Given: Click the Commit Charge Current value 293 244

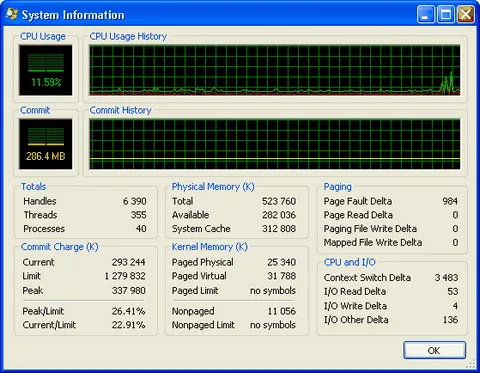Looking at the screenshot, I should click(x=129, y=262).
